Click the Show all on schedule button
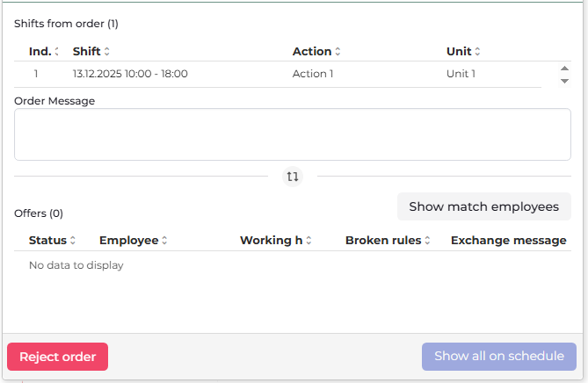This screenshot has width=588, height=383. point(499,357)
